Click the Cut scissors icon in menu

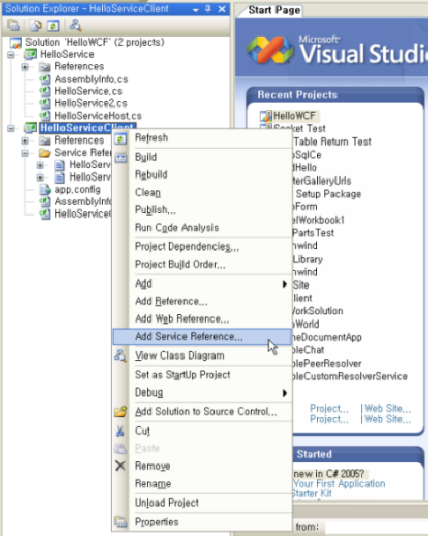click(120, 431)
